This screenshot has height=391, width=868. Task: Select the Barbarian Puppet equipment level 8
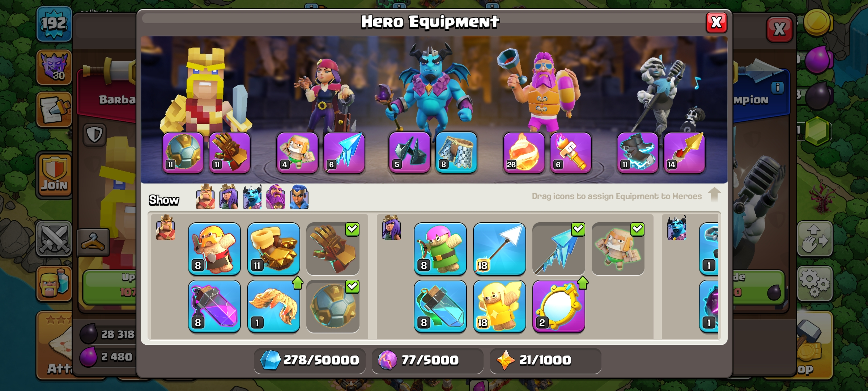click(x=214, y=249)
